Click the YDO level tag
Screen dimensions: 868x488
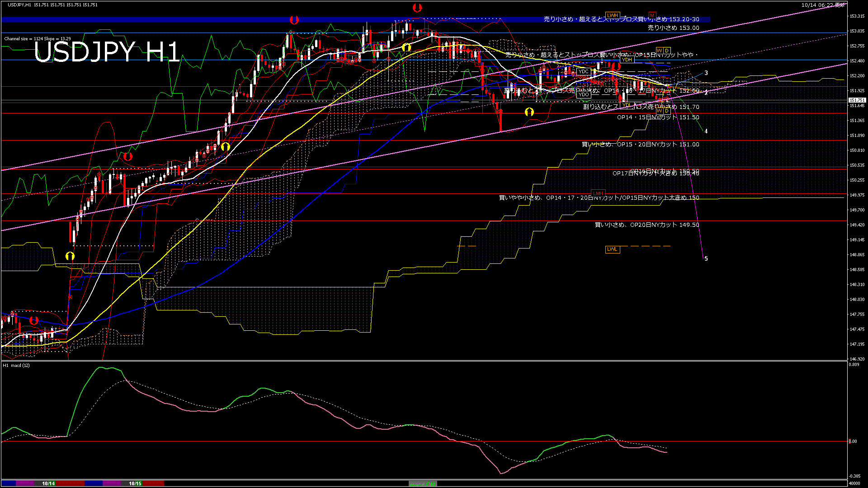click(584, 94)
